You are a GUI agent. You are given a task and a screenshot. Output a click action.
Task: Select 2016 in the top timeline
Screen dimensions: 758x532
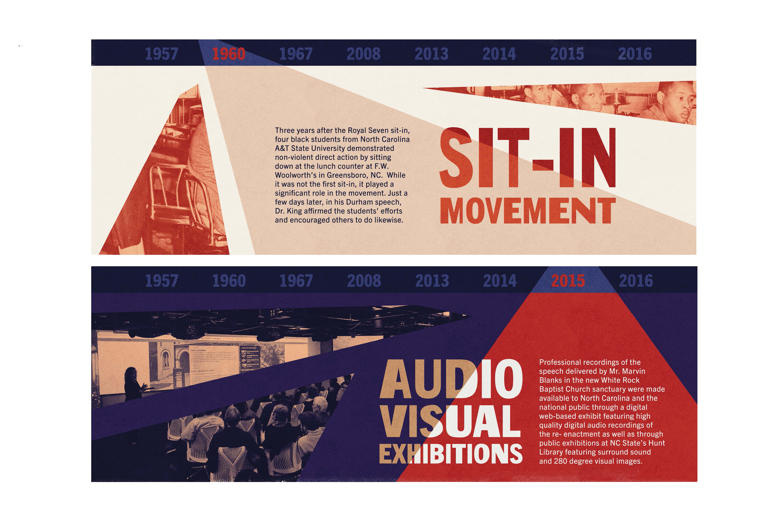click(635, 54)
